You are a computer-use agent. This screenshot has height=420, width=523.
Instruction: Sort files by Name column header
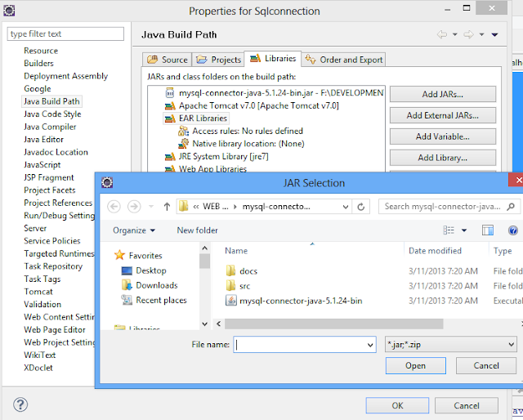coord(236,251)
